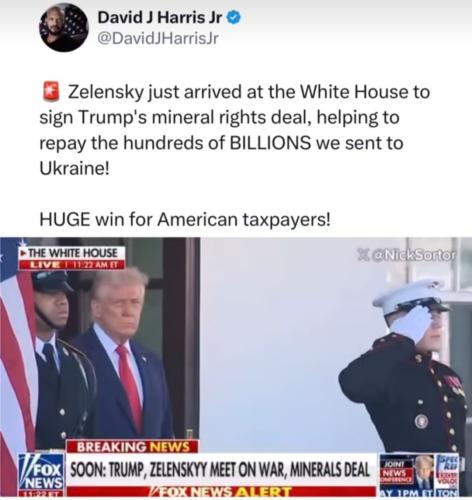This screenshot has width=472, height=500.
Task: Open David J Harris Jr's profile picture
Action: (64, 28)
